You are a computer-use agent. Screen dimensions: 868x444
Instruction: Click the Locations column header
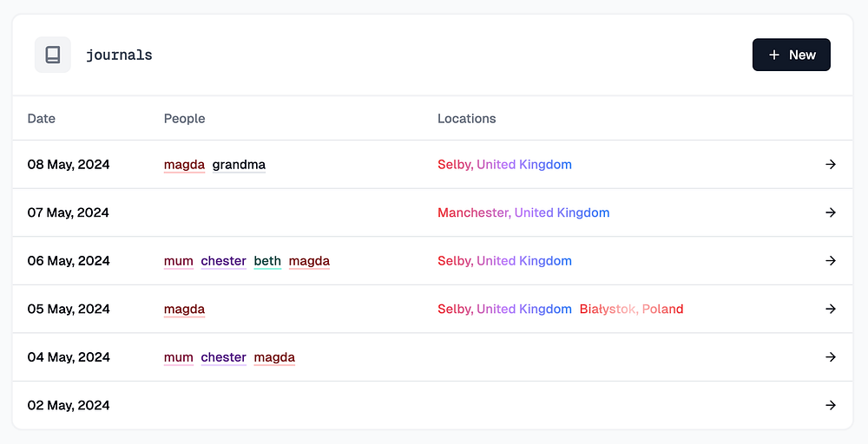(x=466, y=119)
